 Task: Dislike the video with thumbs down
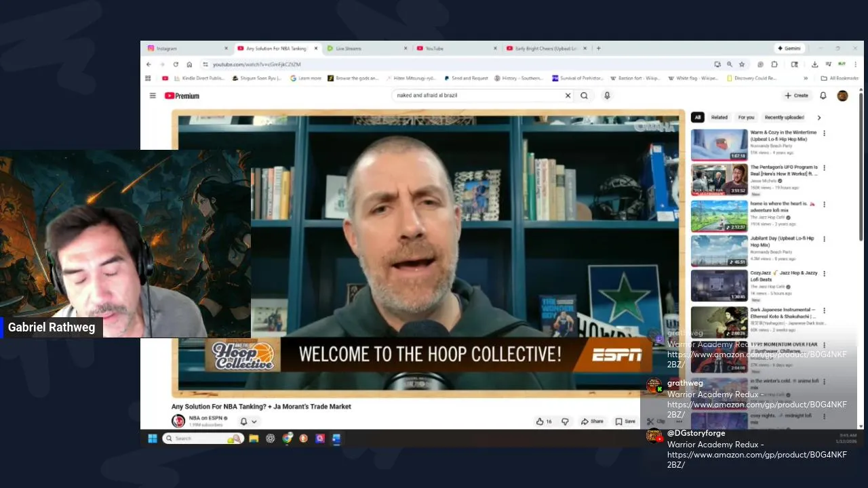pyautogui.click(x=565, y=422)
